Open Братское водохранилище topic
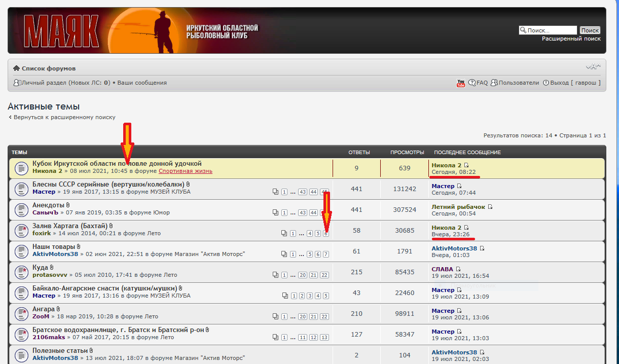 (118, 330)
